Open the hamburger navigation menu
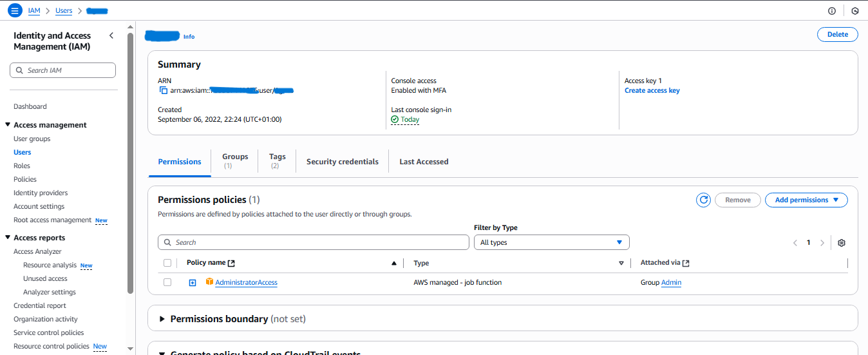Screen dimensions: 868x355 tap(15, 11)
